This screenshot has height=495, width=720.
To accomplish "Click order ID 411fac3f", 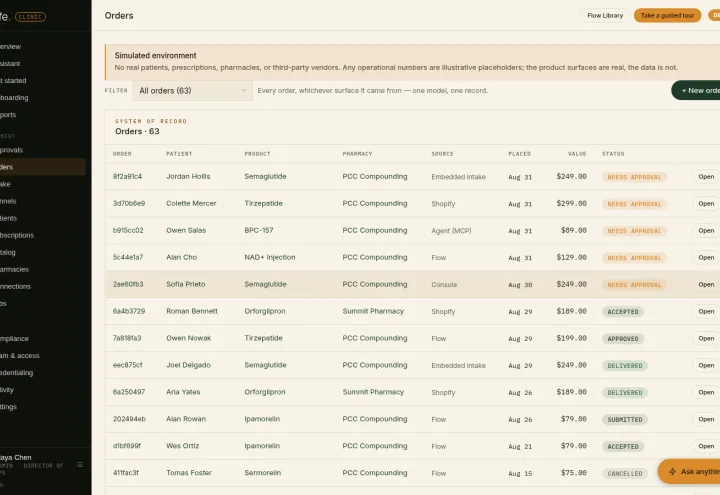I will coord(126,472).
